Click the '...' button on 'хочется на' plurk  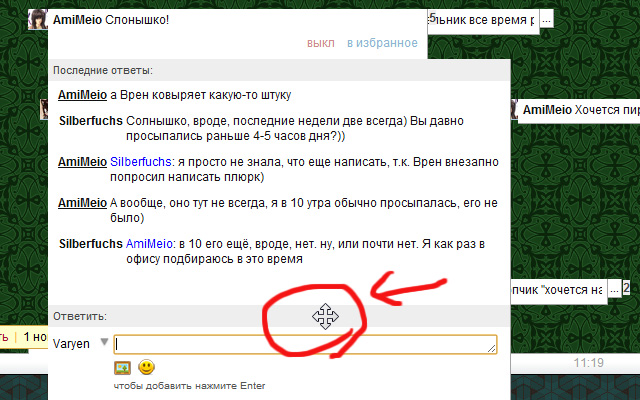614,290
